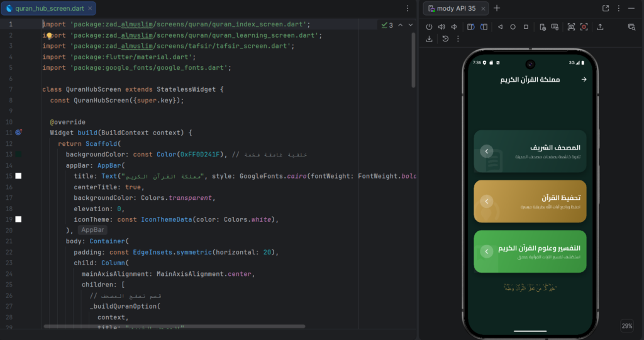This screenshot has width=644, height=340.
Task: Click the 29% zoom indicator
Action: click(627, 326)
